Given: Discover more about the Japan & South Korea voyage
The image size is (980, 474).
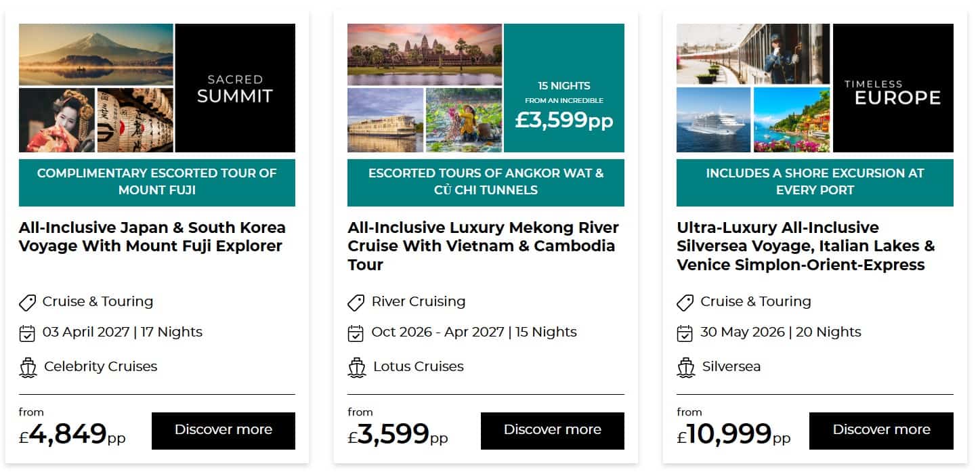Looking at the screenshot, I should pyautogui.click(x=223, y=431).
